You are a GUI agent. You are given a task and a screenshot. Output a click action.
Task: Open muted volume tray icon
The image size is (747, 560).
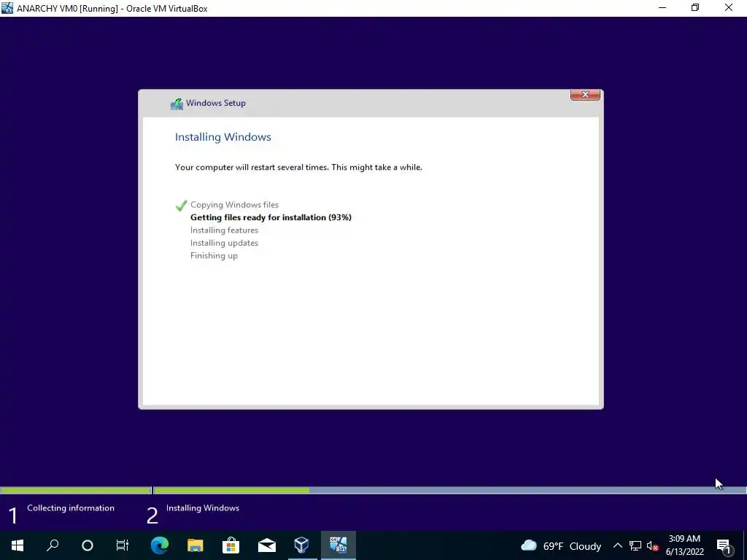click(652, 545)
